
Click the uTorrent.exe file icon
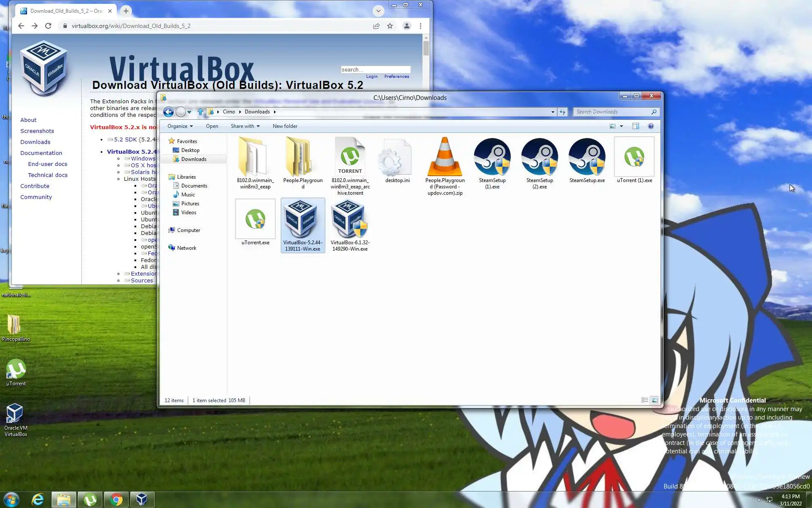tap(255, 219)
